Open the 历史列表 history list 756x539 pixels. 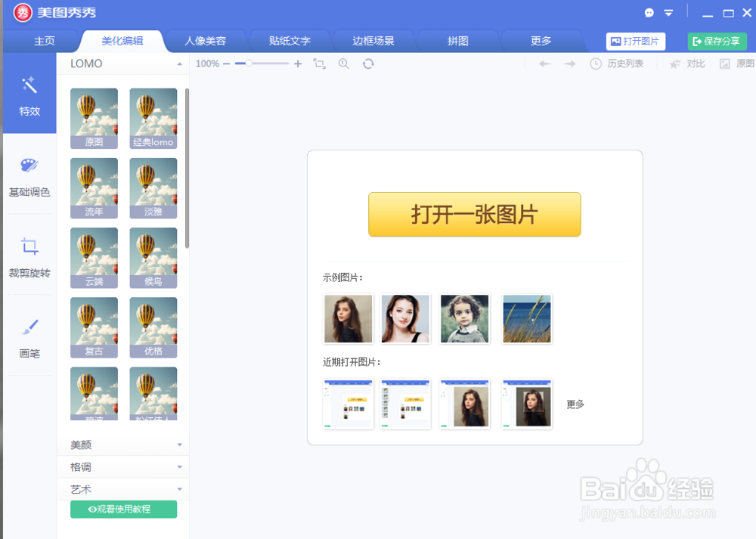click(620, 64)
